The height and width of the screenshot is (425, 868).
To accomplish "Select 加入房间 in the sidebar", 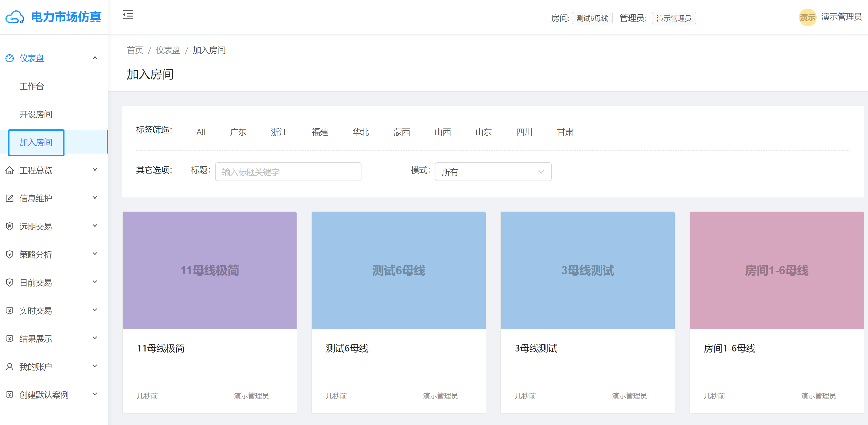I will pos(36,142).
